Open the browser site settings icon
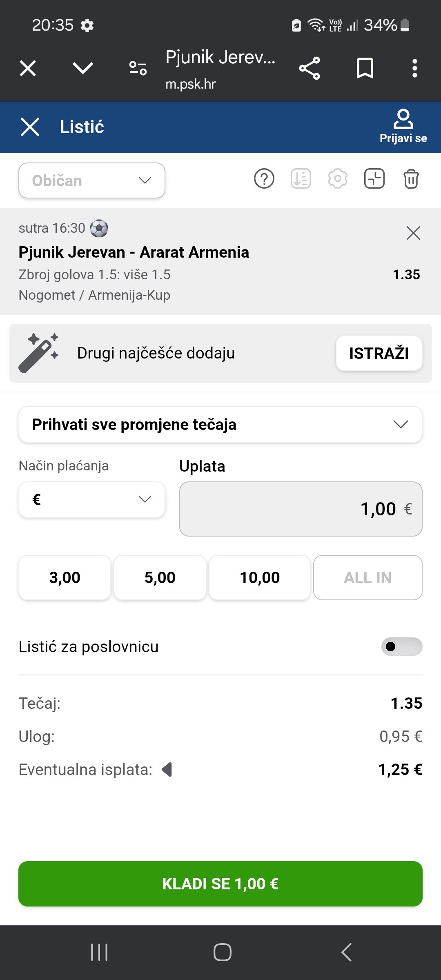This screenshot has height=980, width=441. tap(138, 68)
